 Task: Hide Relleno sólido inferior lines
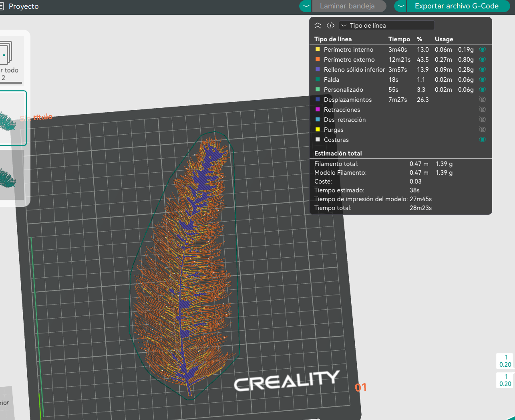(483, 70)
